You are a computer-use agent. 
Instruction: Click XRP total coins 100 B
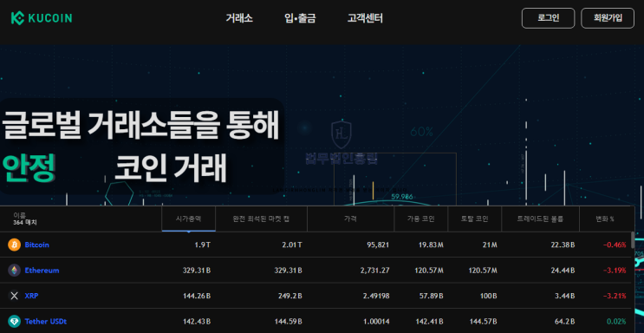pos(488,296)
